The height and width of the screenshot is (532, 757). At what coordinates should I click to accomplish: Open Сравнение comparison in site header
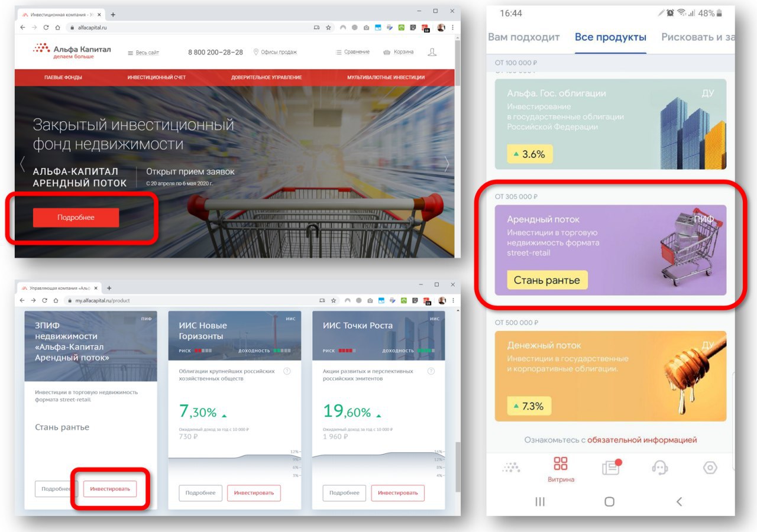tap(352, 52)
